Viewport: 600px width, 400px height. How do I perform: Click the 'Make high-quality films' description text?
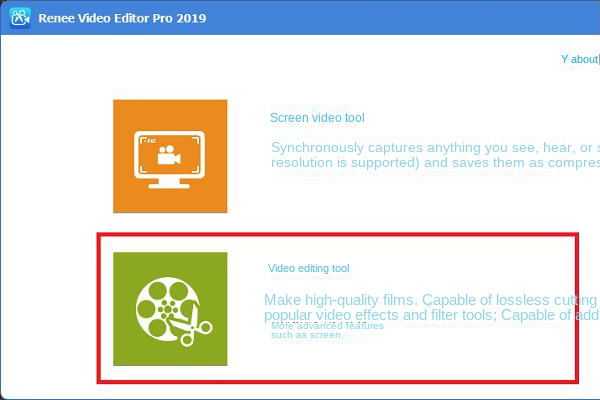coord(432,307)
